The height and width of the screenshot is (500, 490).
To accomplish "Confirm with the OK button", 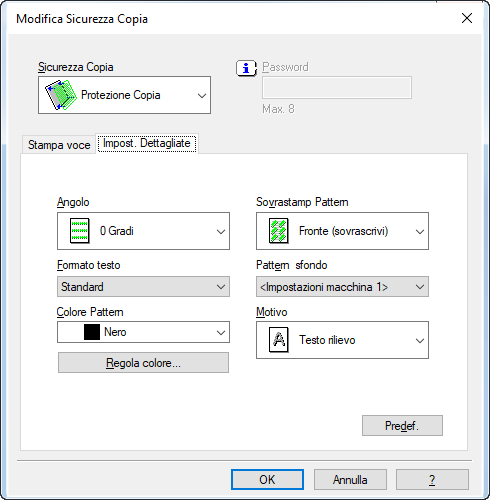I will [x=267, y=480].
